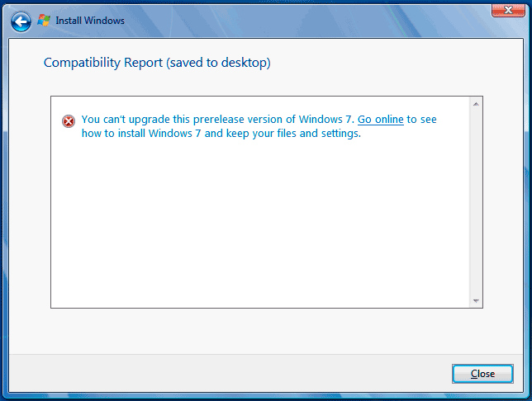Close the window with the red X
The height and width of the screenshot is (401, 532).
508,10
